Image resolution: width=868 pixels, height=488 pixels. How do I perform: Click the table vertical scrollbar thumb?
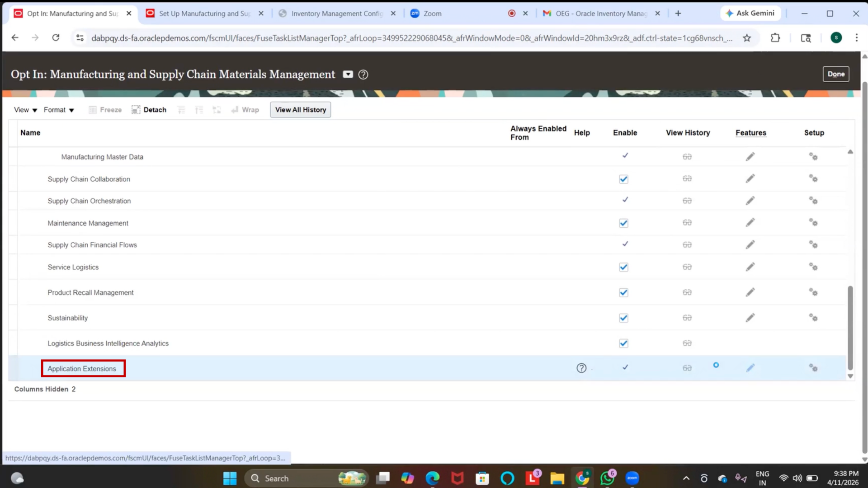coord(850,328)
